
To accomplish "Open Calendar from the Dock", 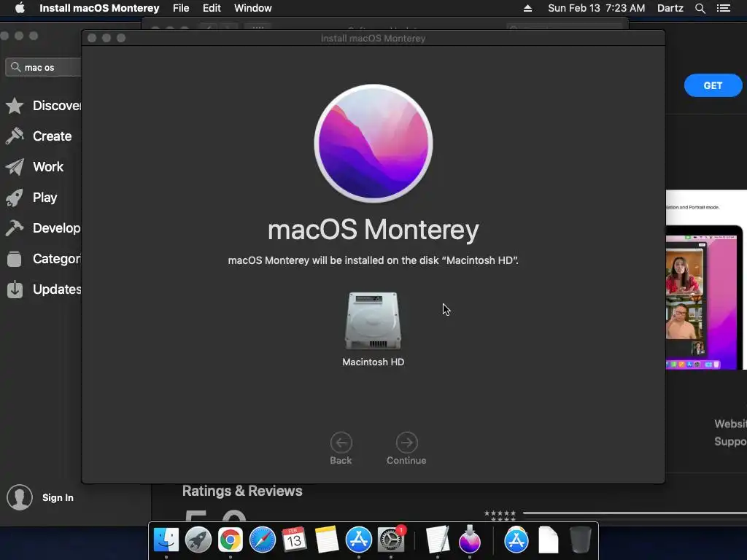I will click(x=294, y=540).
